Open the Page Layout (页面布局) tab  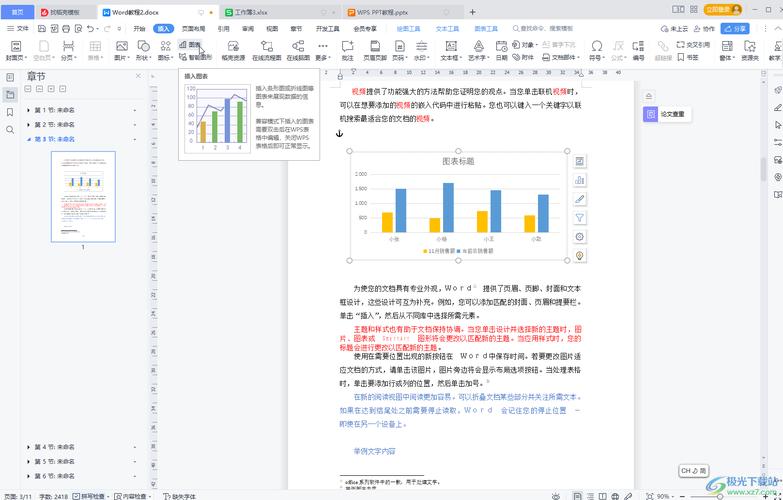point(193,29)
